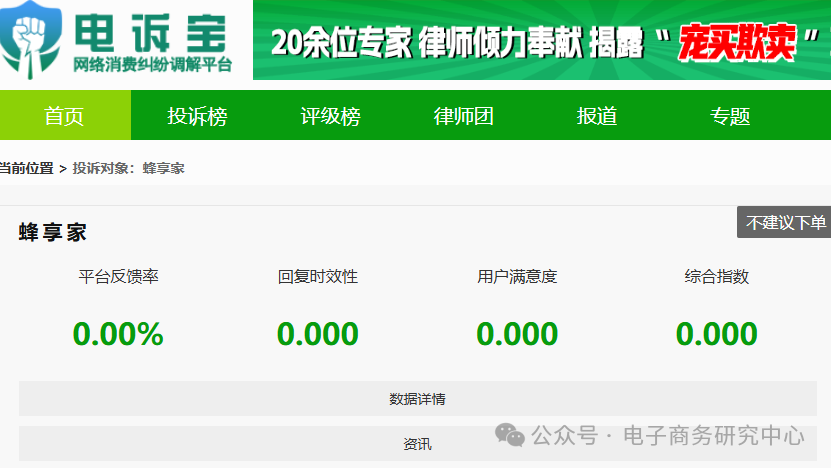Click the 回复时效性 label

point(318,276)
